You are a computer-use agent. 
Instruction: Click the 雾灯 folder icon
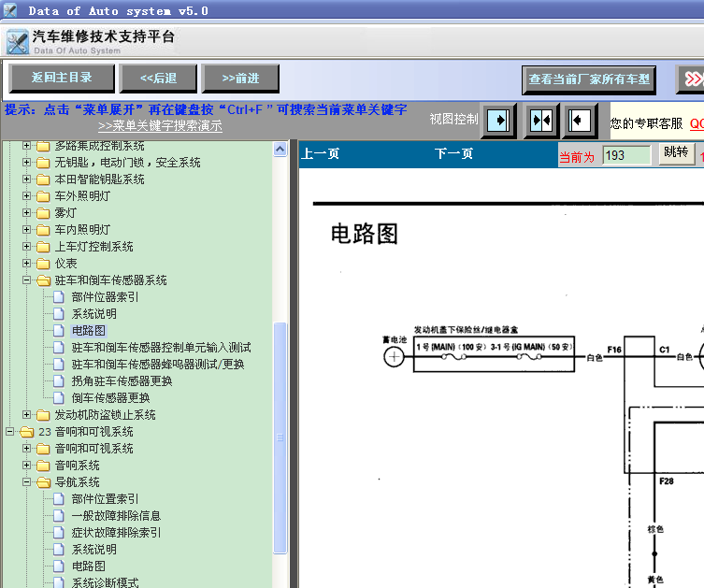[x=43, y=213]
